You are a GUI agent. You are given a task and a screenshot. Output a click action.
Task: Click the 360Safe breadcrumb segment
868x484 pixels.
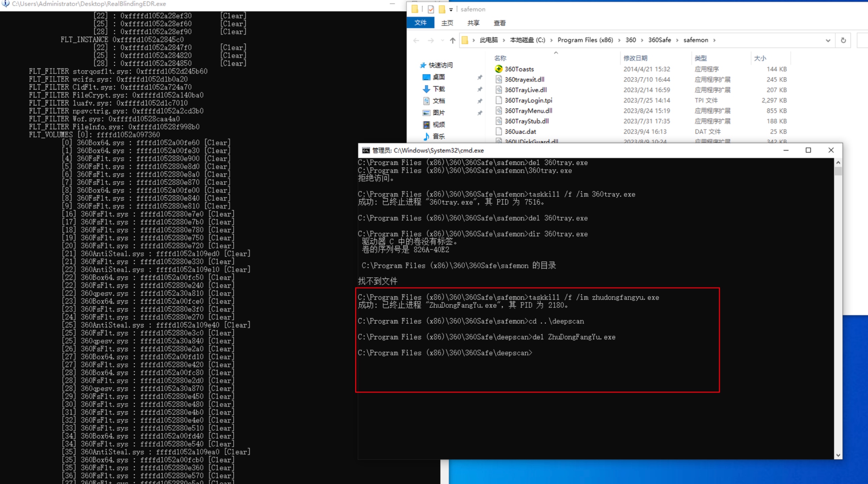(x=659, y=40)
